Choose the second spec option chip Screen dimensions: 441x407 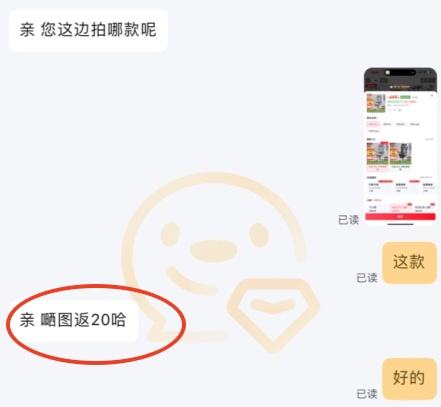tap(387, 124)
